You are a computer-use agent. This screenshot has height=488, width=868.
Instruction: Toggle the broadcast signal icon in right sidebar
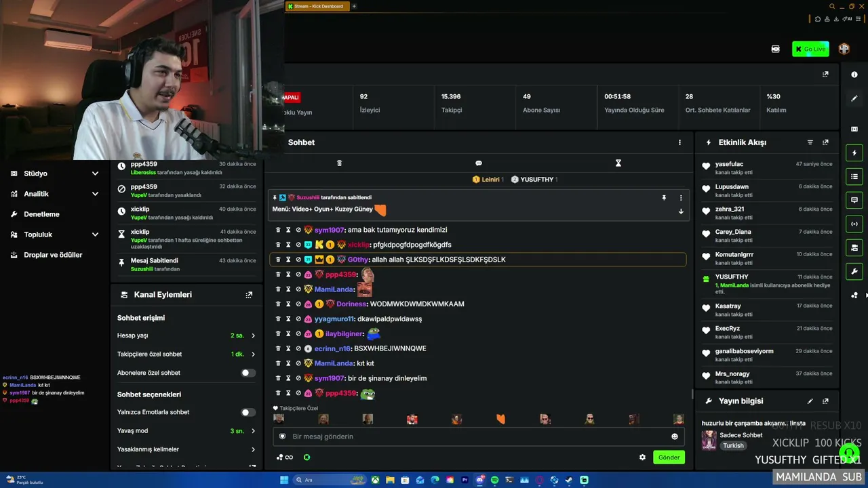[x=854, y=224]
